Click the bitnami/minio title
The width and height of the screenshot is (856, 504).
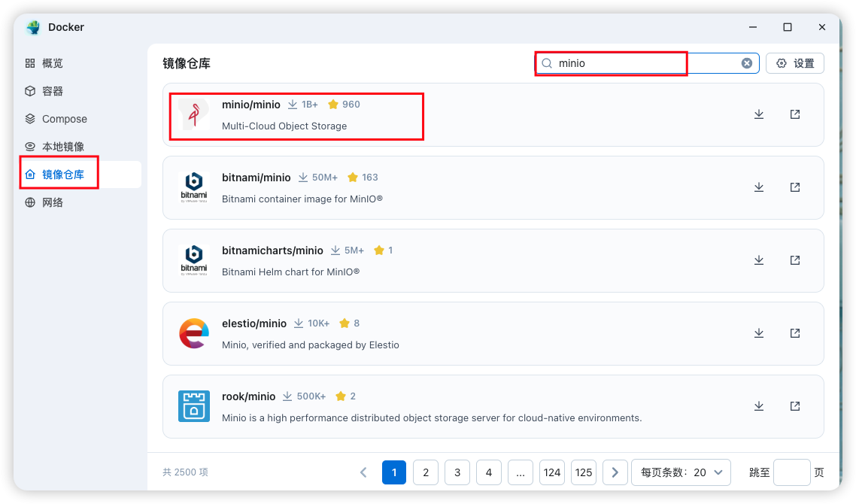click(x=256, y=178)
